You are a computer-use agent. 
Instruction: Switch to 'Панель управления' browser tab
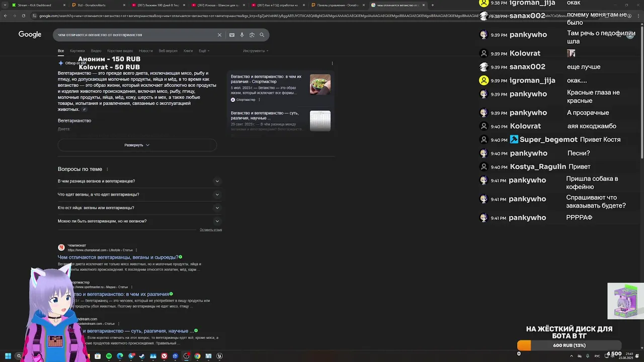pyautogui.click(x=338, y=5)
